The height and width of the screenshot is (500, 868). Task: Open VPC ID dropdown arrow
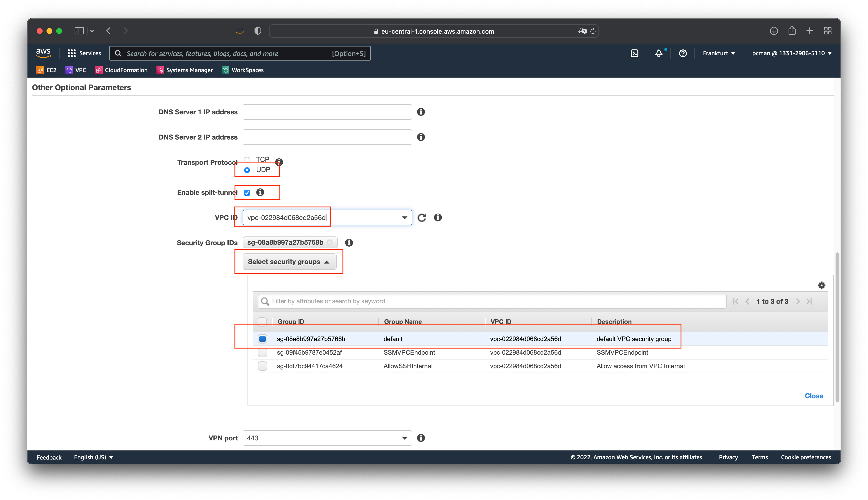404,217
